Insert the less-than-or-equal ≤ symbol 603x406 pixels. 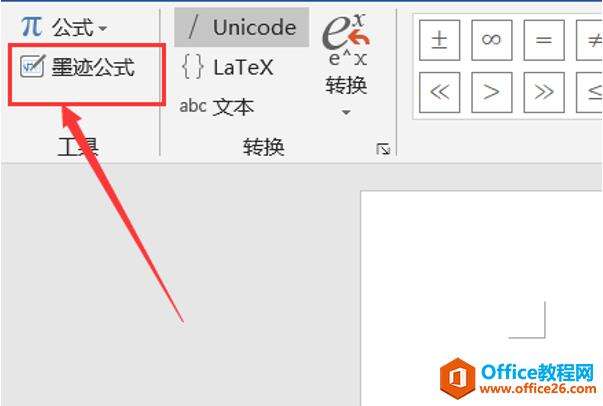click(590, 92)
